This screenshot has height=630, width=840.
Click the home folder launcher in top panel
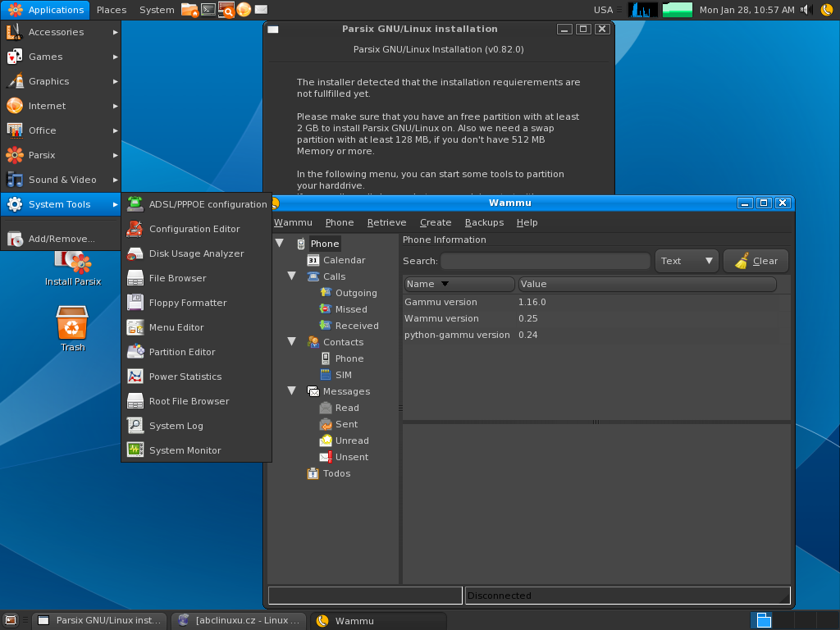click(189, 10)
